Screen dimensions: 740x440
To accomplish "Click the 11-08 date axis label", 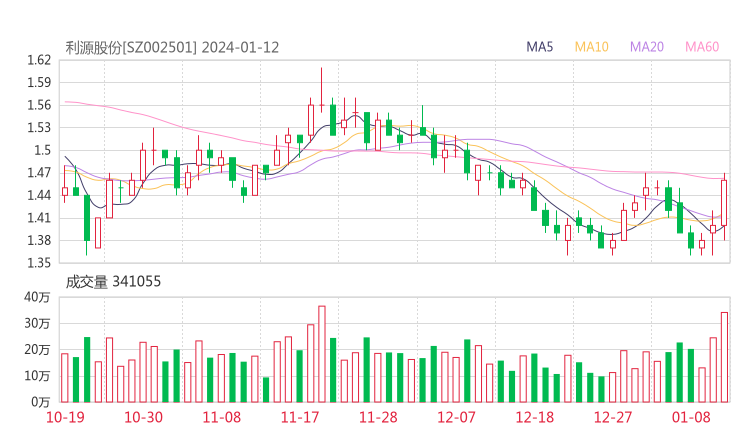I will [x=222, y=417].
